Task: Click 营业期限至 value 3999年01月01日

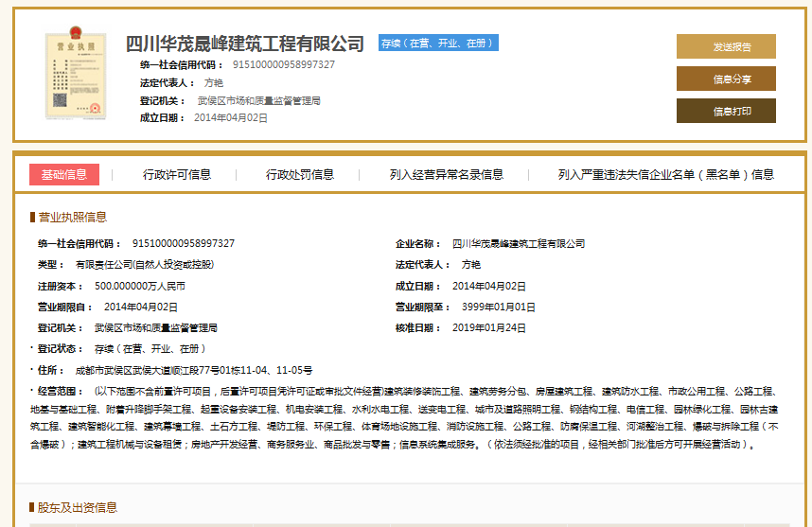Action: [x=499, y=307]
